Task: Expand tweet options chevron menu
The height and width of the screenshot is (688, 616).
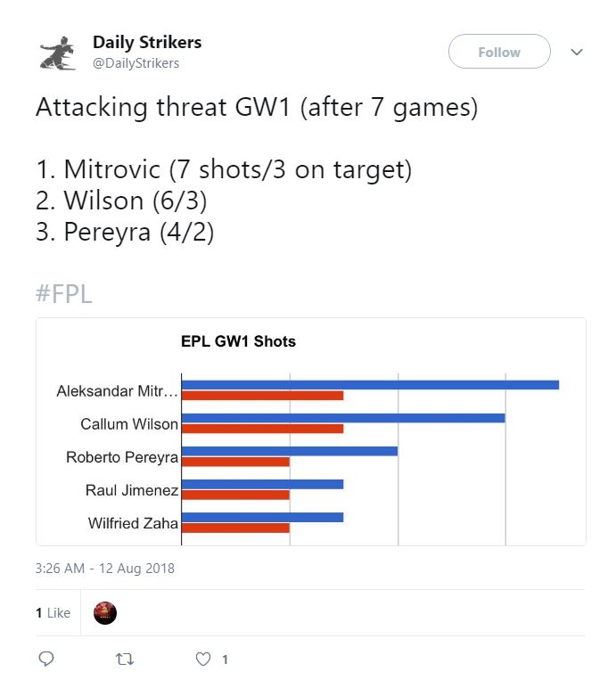Action: click(x=577, y=52)
